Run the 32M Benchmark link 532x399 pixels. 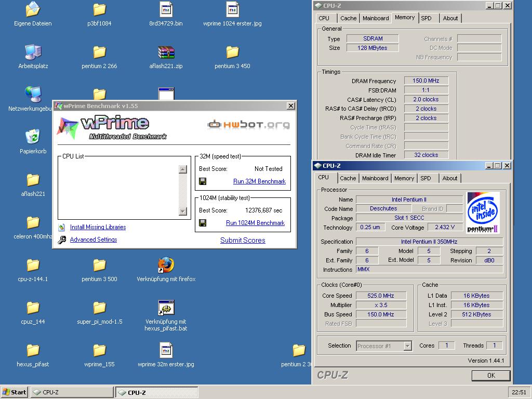(x=259, y=181)
